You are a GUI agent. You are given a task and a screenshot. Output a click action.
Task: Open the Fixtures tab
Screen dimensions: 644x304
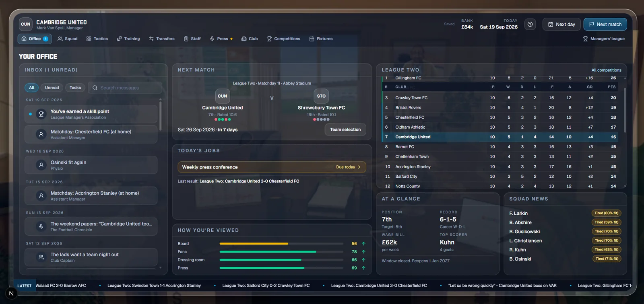pyautogui.click(x=321, y=39)
